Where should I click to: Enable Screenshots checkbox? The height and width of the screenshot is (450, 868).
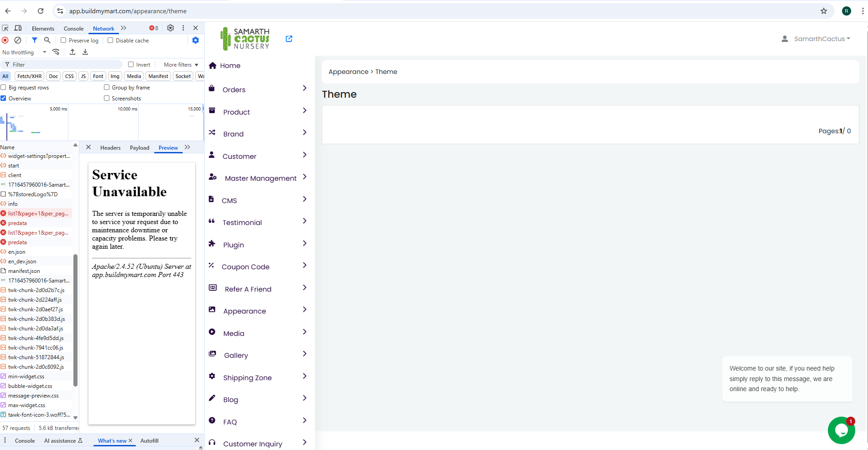click(x=107, y=98)
